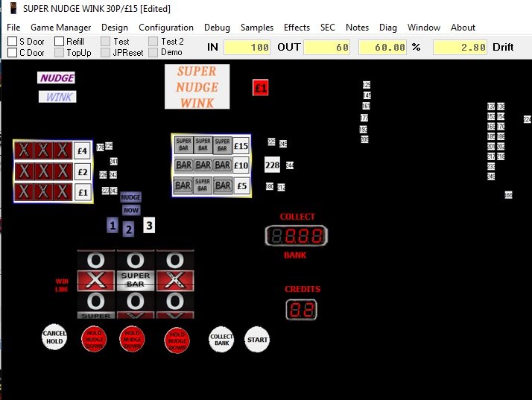Open the Samples menu
Viewport: 532px width, 400px height.
click(257, 28)
